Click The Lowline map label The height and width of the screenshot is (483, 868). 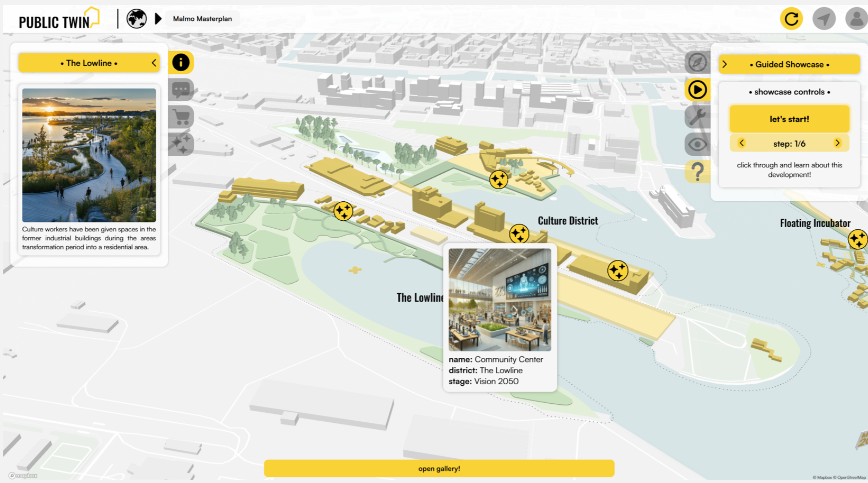[x=420, y=298]
